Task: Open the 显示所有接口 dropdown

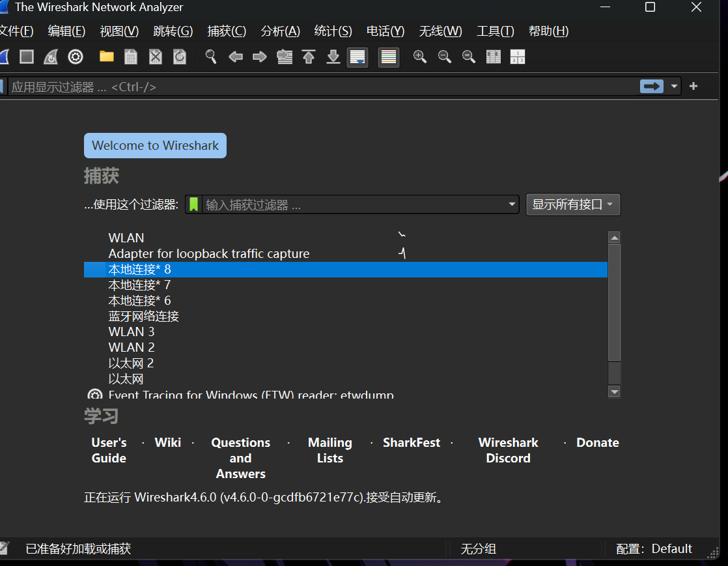Action: (x=573, y=205)
